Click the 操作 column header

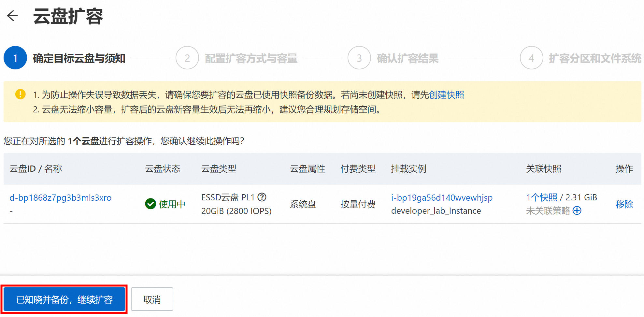point(624,169)
